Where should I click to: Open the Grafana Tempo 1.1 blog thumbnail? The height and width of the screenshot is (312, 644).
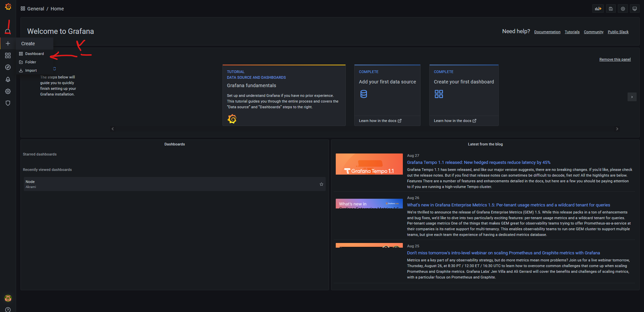click(x=369, y=164)
